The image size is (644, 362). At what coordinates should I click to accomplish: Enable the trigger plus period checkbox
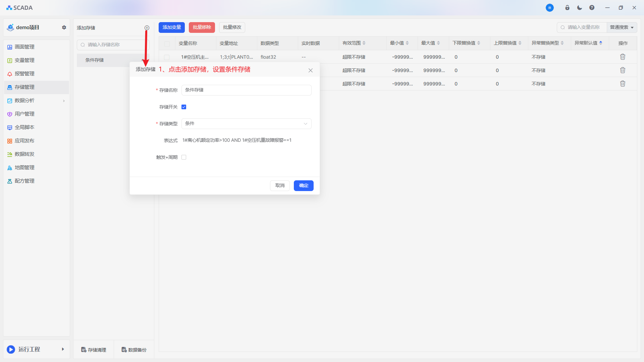coord(184,157)
